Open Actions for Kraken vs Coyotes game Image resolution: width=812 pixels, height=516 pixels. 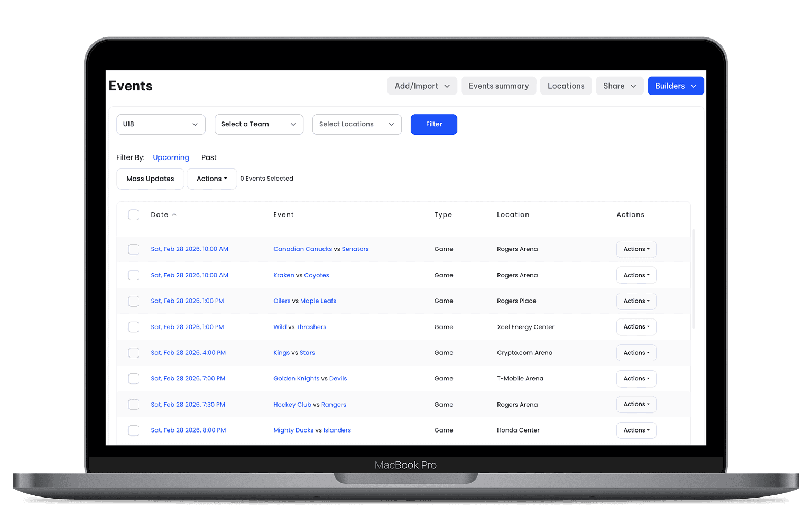(636, 275)
